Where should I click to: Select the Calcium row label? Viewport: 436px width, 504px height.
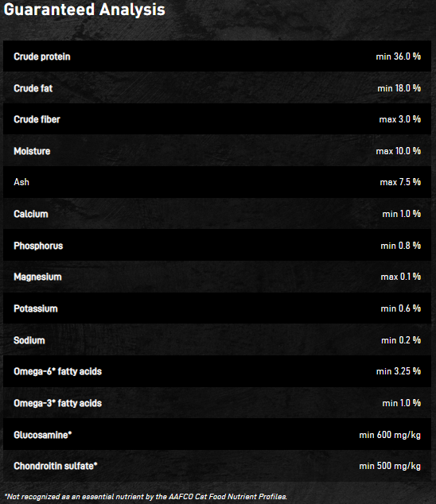[x=31, y=214]
